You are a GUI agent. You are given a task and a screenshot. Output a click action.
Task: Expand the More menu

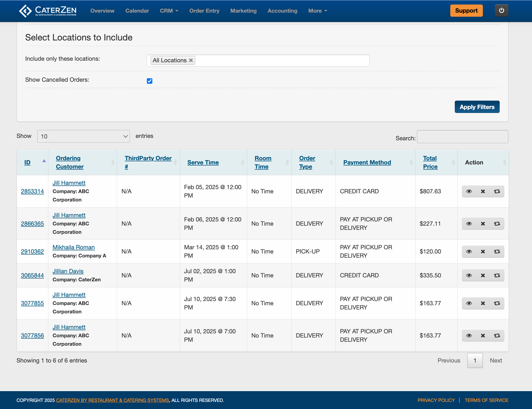(317, 11)
